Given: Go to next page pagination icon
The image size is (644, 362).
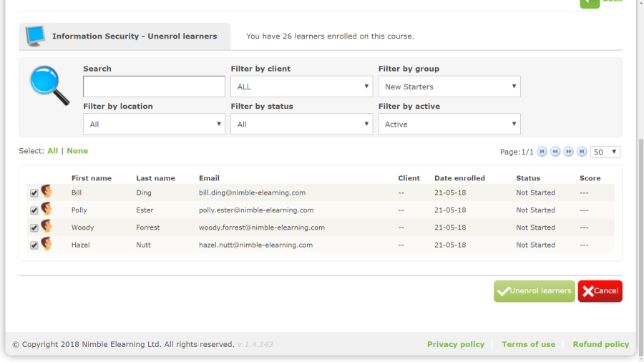Looking at the screenshot, I should tap(569, 152).
